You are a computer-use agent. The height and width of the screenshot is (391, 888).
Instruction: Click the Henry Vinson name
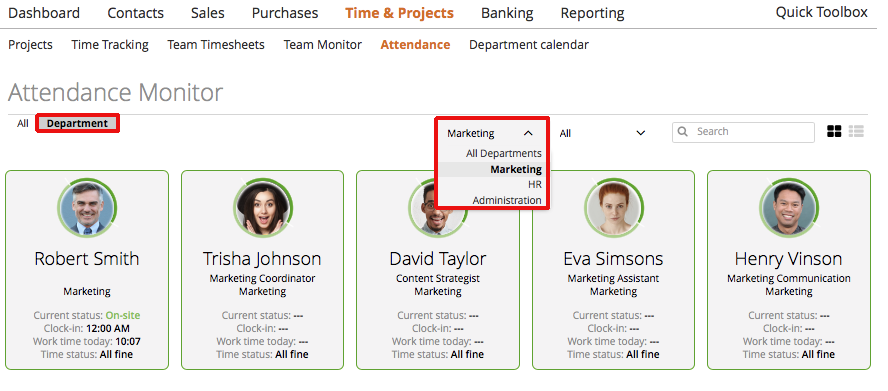[x=789, y=258]
